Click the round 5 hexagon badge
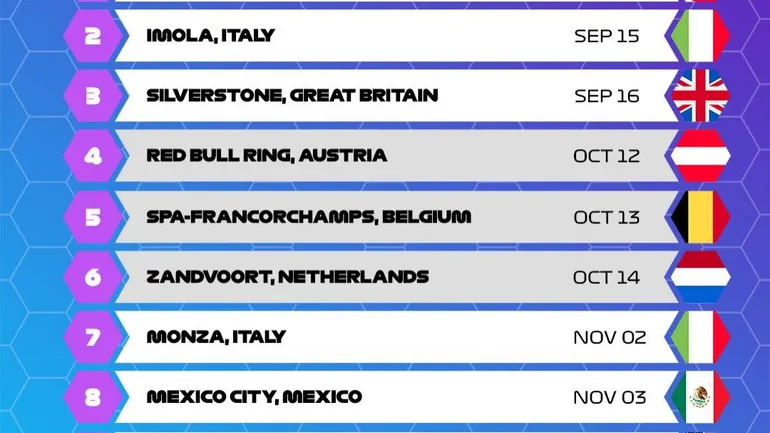 tap(93, 217)
